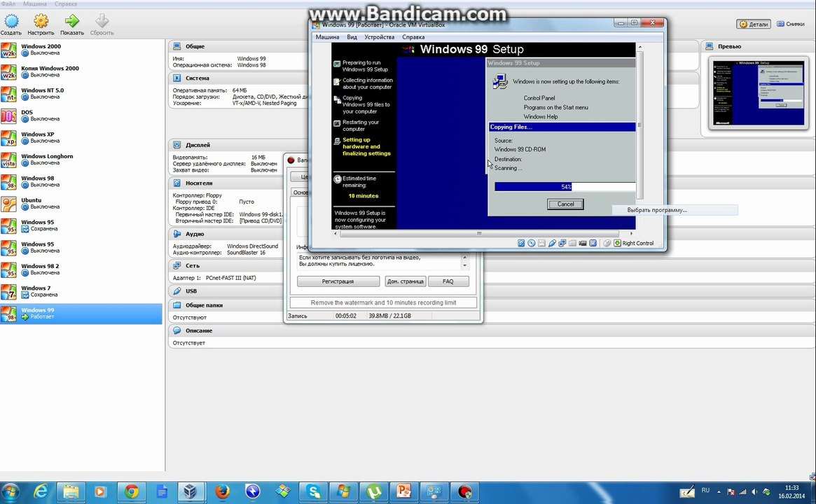The width and height of the screenshot is (816, 504).
Task: Select the Windows NT 5.0 machine
Action: 81,94
